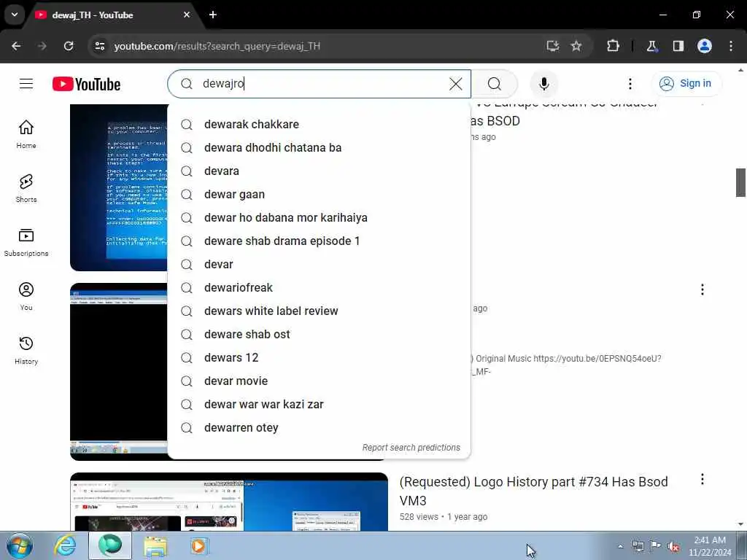Image resolution: width=747 pixels, height=560 pixels.
Task: Open History in sidebar
Action: pos(26,350)
